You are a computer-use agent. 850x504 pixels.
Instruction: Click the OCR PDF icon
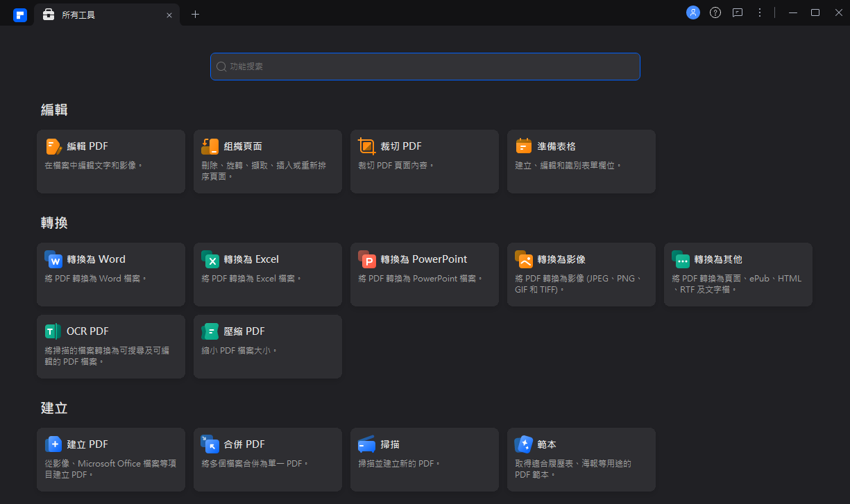(x=53, y=331)
